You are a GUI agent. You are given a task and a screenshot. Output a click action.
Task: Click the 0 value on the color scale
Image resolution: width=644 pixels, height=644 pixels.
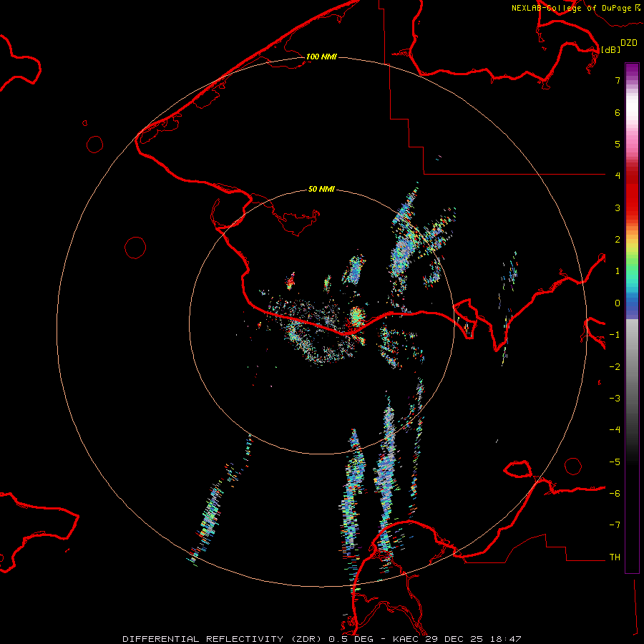(618, 303)
